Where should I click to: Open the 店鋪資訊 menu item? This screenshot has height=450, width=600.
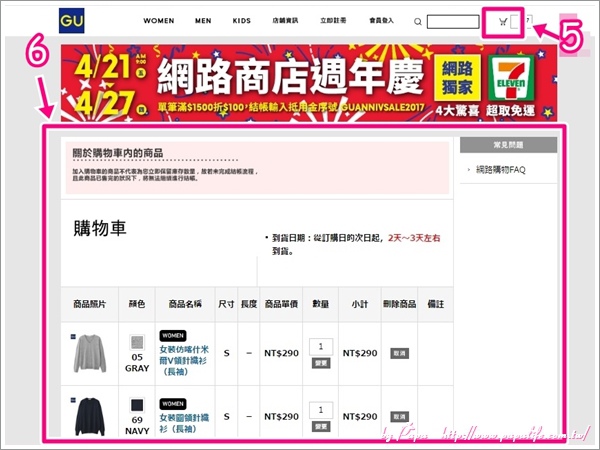pyautogui.click(x=285, y=20)
